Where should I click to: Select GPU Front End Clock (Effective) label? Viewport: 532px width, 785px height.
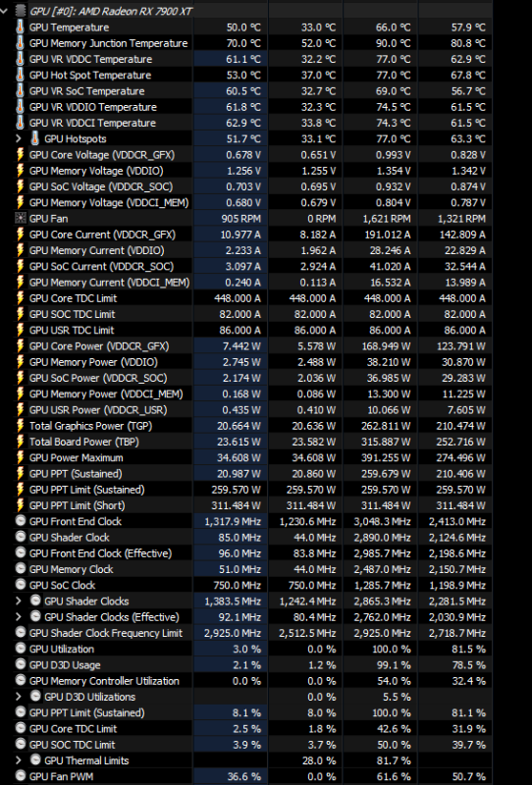pyautogui.click(x=100, y=553)
